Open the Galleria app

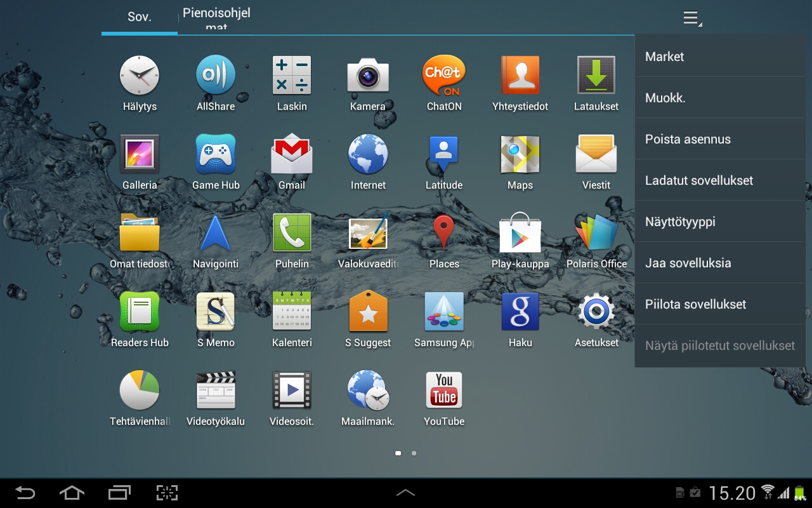click(x=140, y=163)
